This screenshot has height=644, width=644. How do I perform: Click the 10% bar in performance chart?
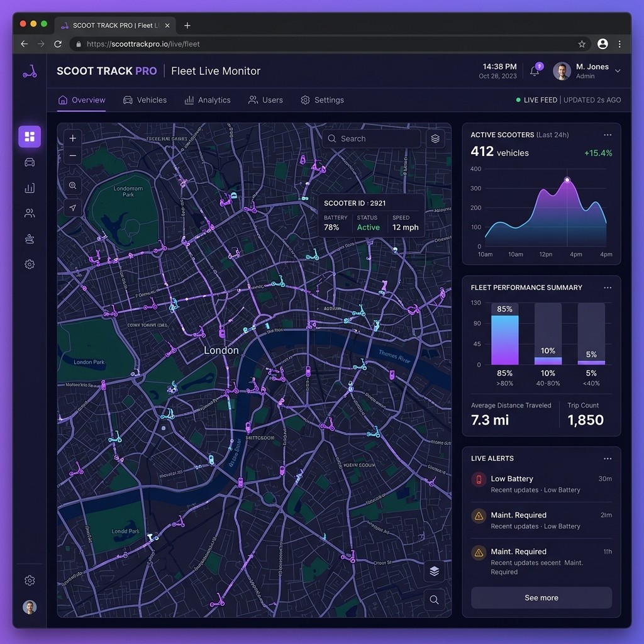(548, 361)
